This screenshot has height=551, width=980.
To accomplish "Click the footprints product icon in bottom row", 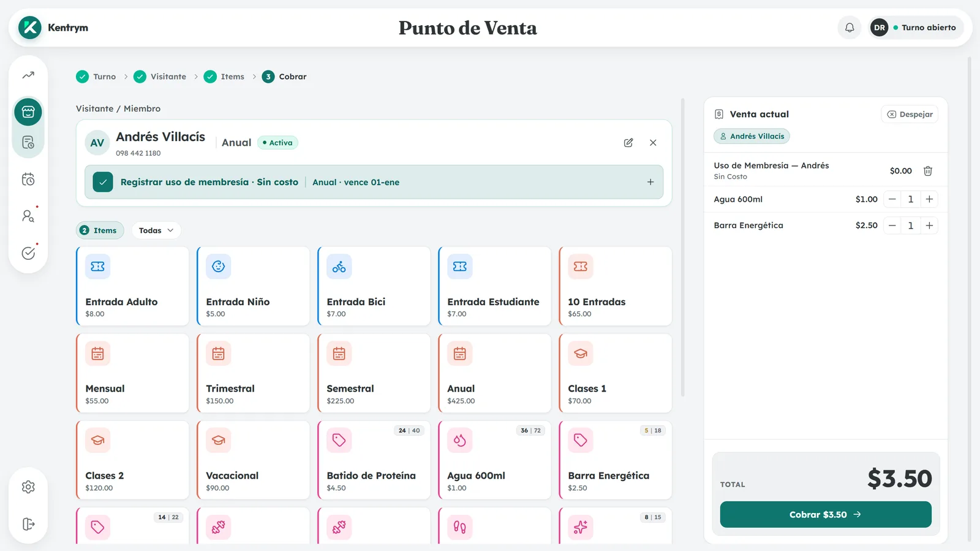I will coord(460,527).
